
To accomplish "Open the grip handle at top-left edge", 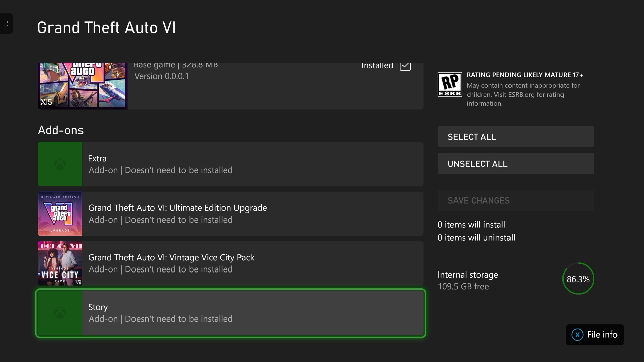I will click(x=7, y=23).
